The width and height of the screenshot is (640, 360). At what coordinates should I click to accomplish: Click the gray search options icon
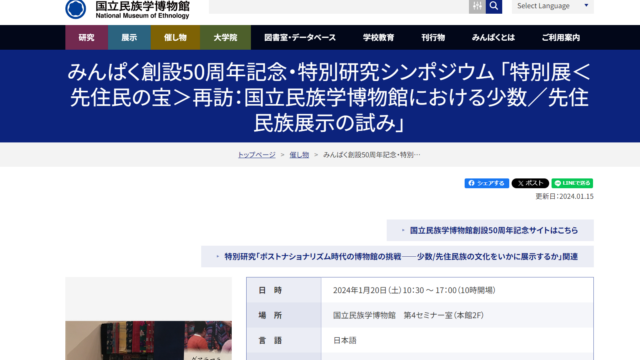[x=477, y=6]
